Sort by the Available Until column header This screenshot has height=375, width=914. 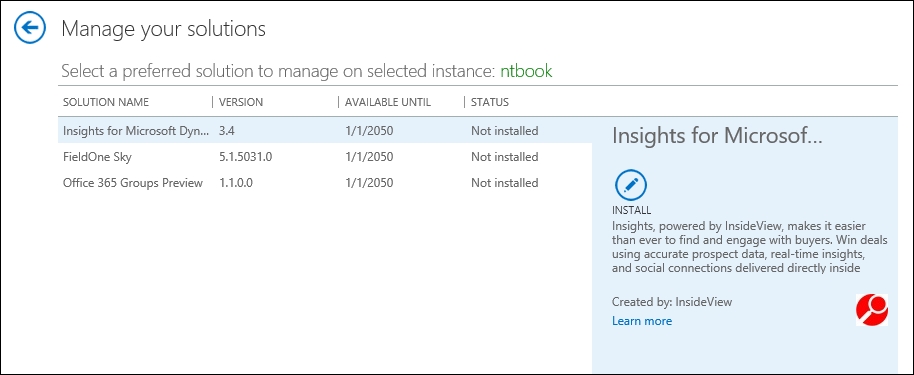[x=388, y=102]
